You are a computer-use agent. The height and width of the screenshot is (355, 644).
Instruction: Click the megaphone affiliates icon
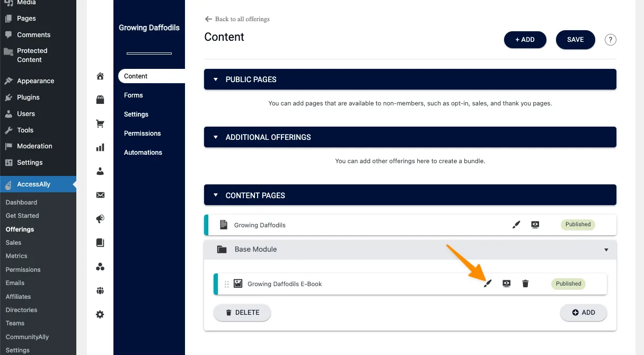pos(100,219)
